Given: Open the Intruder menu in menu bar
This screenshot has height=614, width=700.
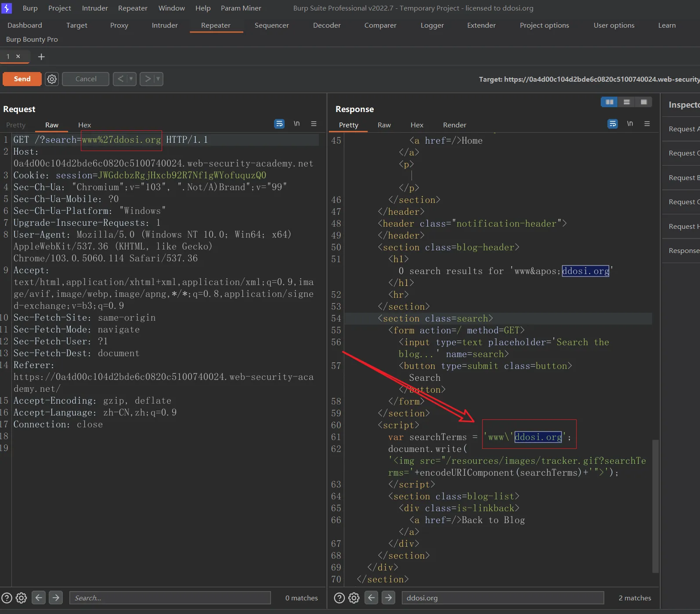Looking at the screenshot, I should click(95, 8).
